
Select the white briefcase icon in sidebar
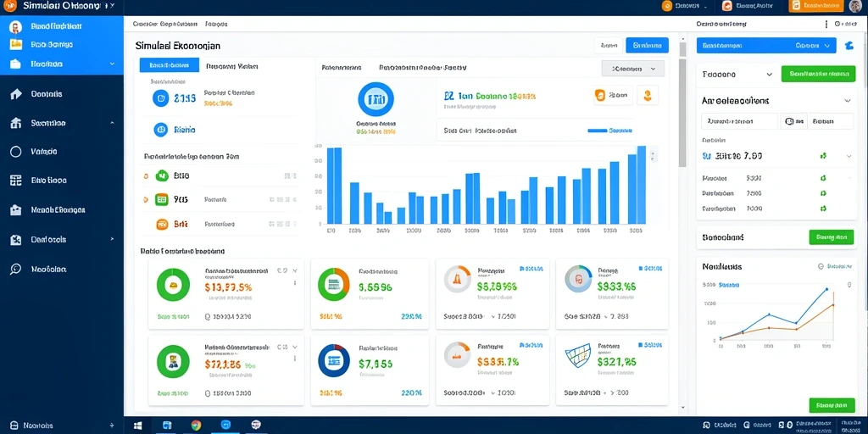pyautogui.click(x=15, y=64)
